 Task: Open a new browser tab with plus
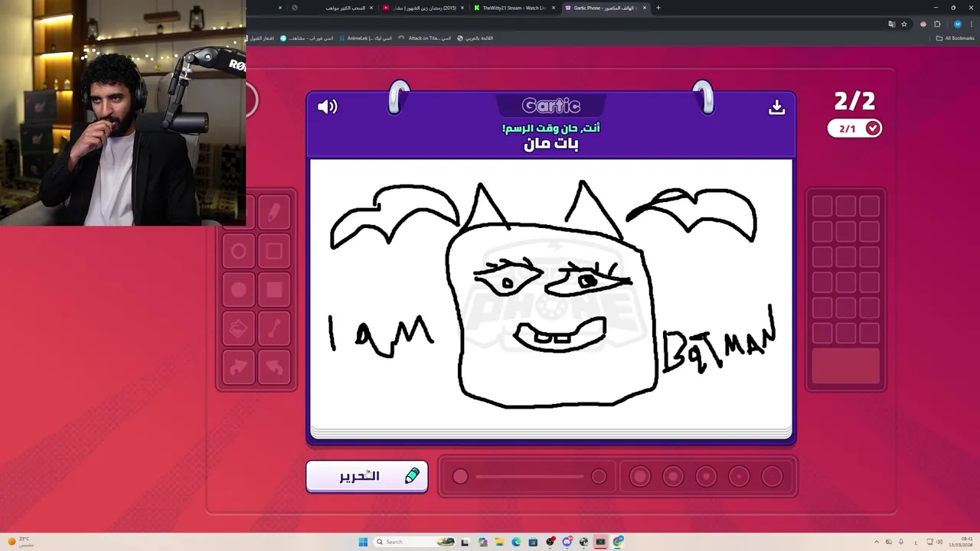tap(658, 8)
